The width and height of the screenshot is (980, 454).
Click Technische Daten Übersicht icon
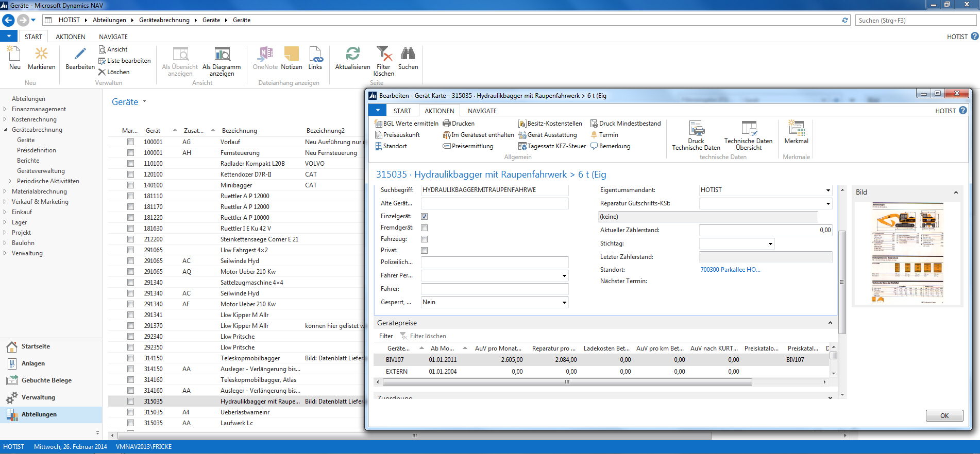tap(748, 135)
